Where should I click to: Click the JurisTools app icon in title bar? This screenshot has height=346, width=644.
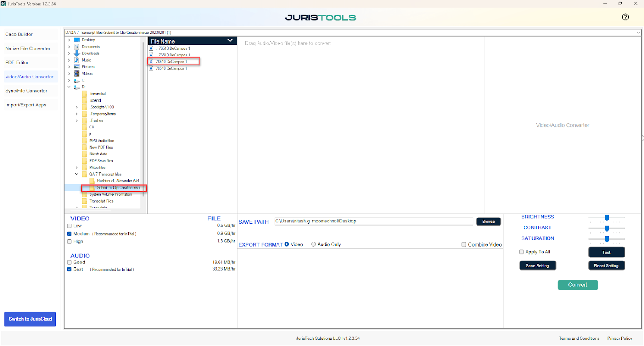pos(4,4)
